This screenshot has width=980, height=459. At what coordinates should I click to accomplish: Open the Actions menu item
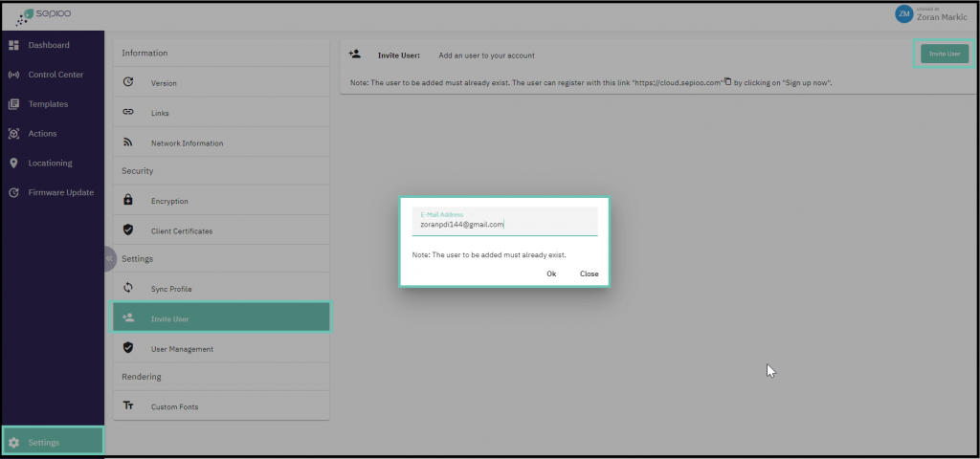(x=42, y=134)
